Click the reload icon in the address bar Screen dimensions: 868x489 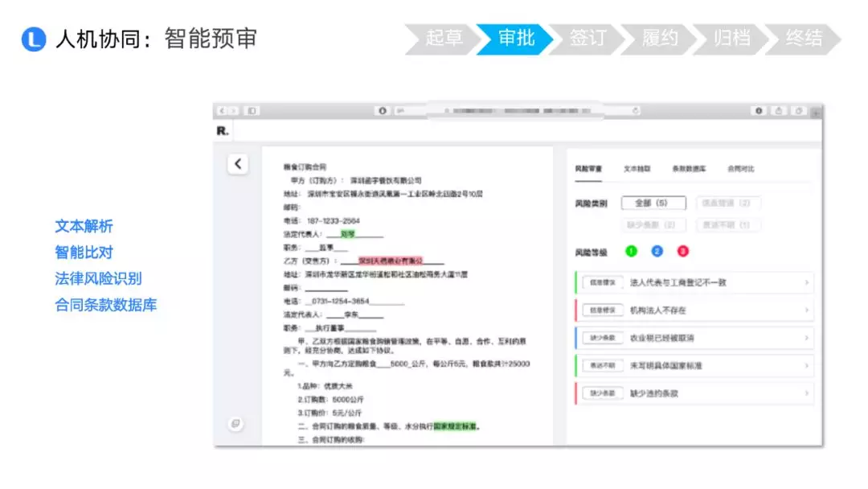pos(636,111)
